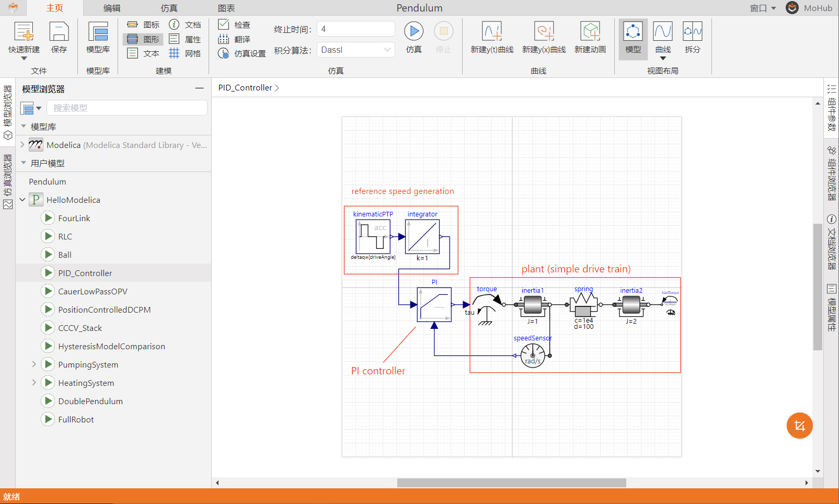This screenshot has width=839, height=504.
Task: Click the orange floating crop button
Action: (x=799, y=426)
